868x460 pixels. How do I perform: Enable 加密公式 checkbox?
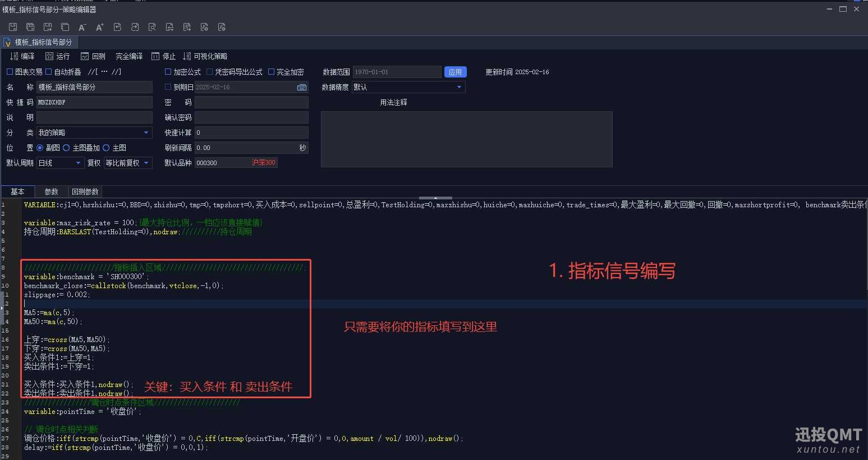pyautogui.click(x=168, y=72)
